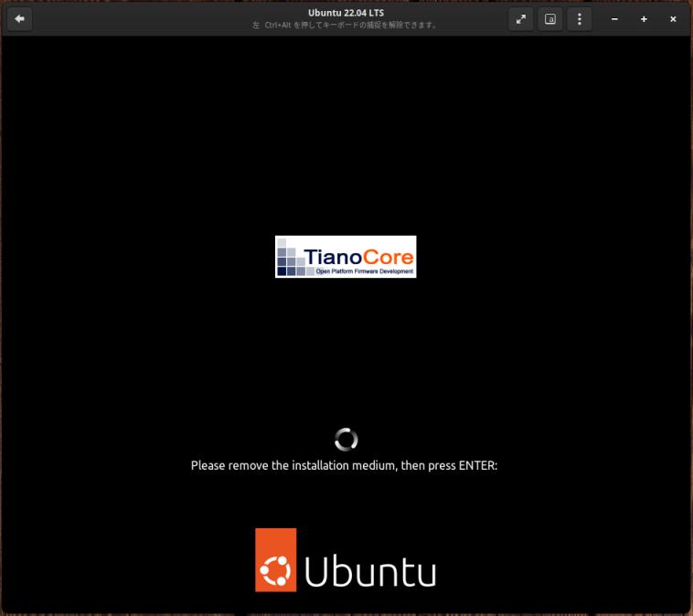Image resolution: width=693 pixels, height=616 pixels.
Task: Click the TianoCore firmware logo
Action: (346, 257)
